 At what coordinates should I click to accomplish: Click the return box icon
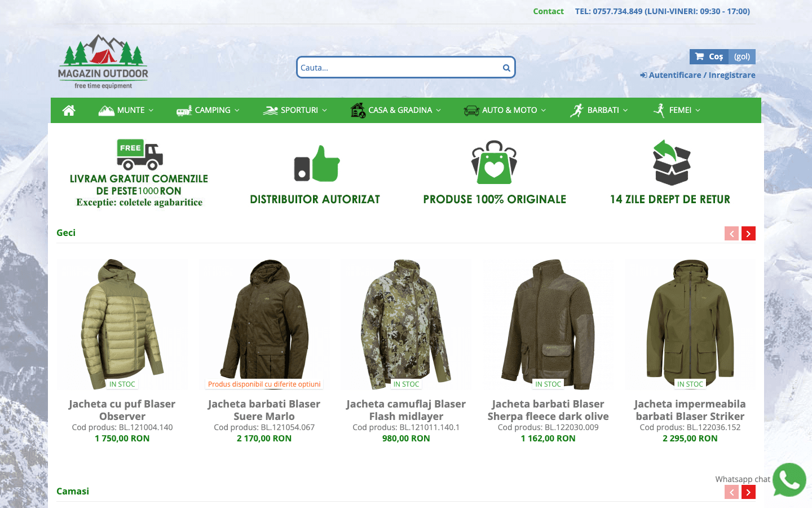coord(672,163)
